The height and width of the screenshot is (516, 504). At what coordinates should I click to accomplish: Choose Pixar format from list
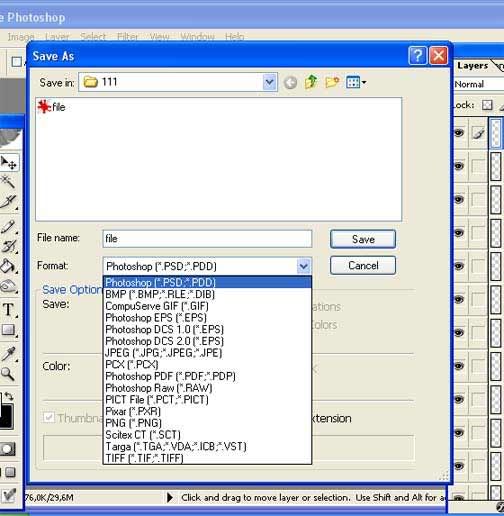[x=207, y=411]
